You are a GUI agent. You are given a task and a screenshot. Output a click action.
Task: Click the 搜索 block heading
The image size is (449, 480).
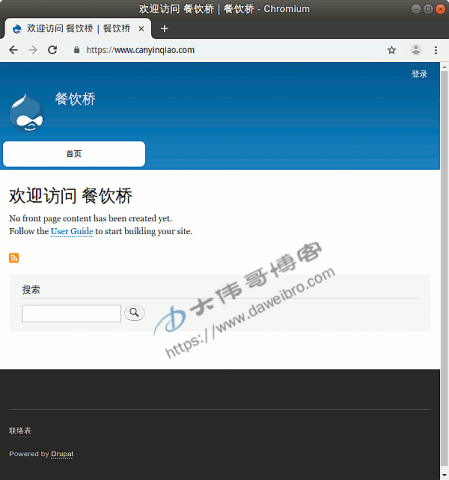click(31, 289)
